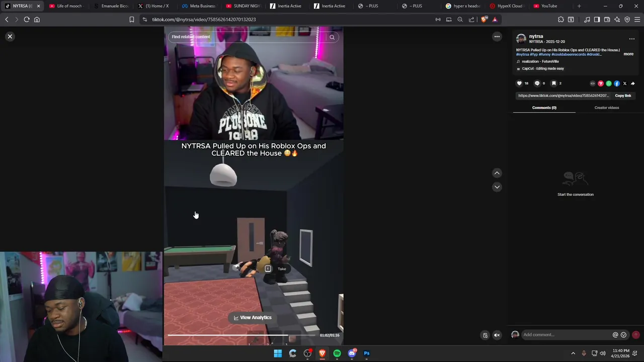
Task: Open a new browser tab with the plus
Action: (x=579, y=6)
